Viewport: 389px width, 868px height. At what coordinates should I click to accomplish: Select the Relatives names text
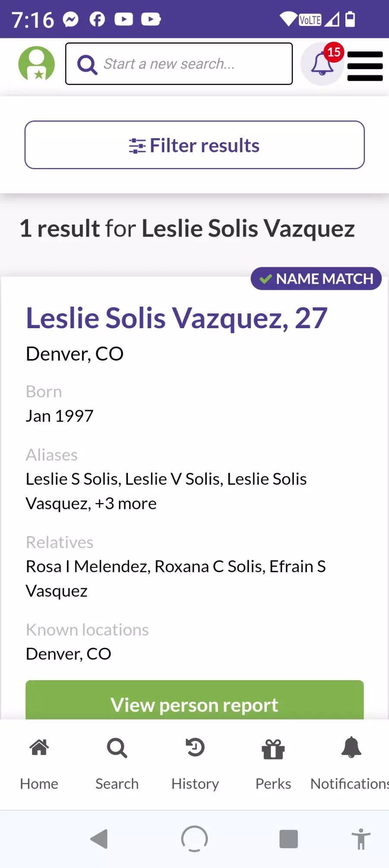click(x=176, y=579)
